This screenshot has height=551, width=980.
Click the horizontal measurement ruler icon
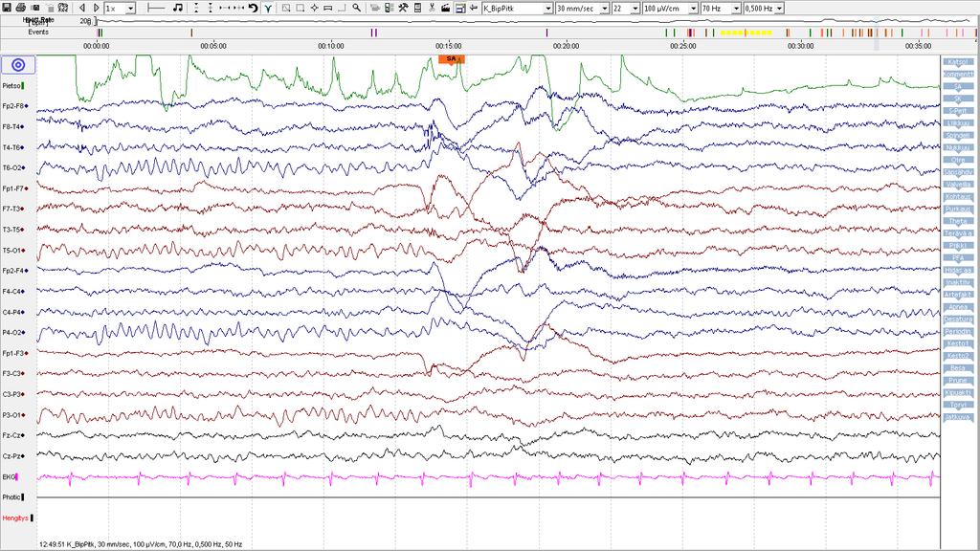coord(156,8)
